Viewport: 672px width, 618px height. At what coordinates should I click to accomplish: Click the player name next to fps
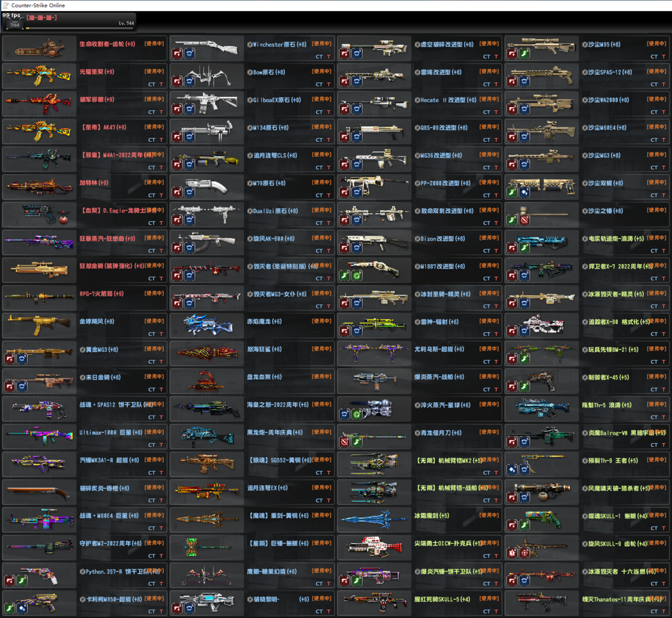pyautogui.click(x=42, y=17)
